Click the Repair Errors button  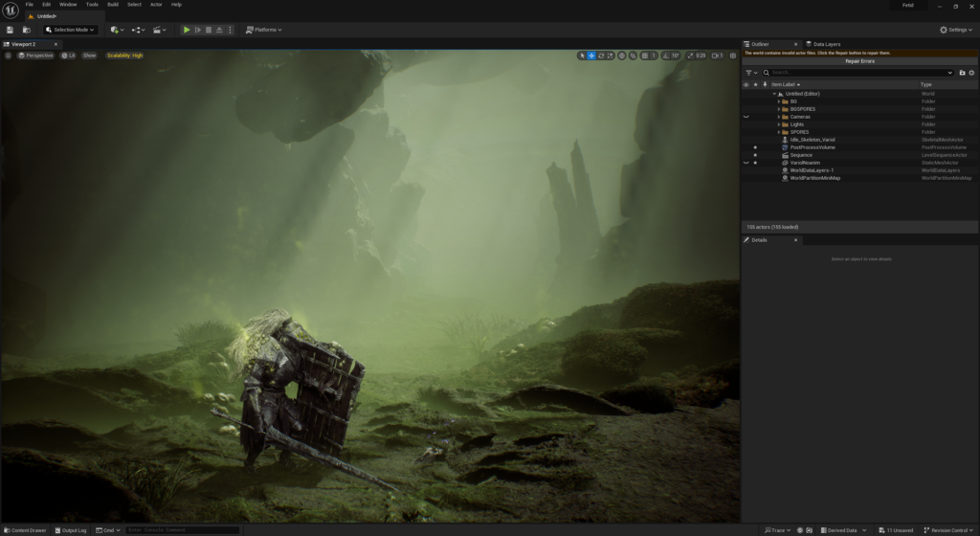(x=859, y=61)
